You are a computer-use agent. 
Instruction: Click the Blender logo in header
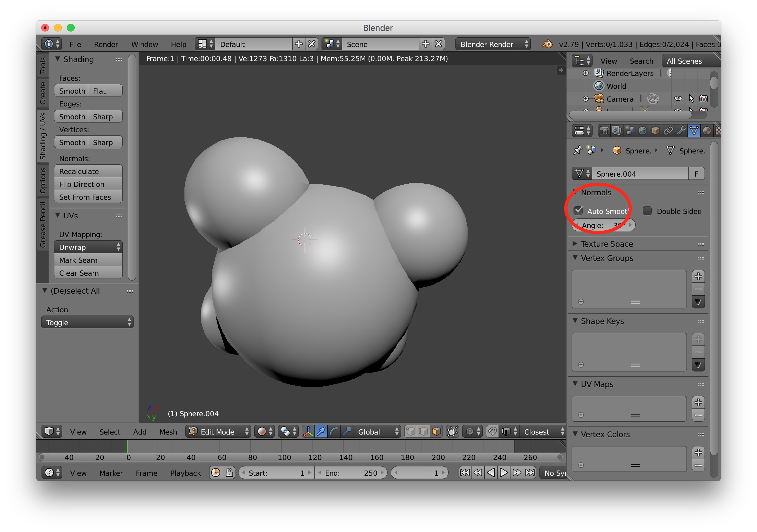(x=547, y=44)
